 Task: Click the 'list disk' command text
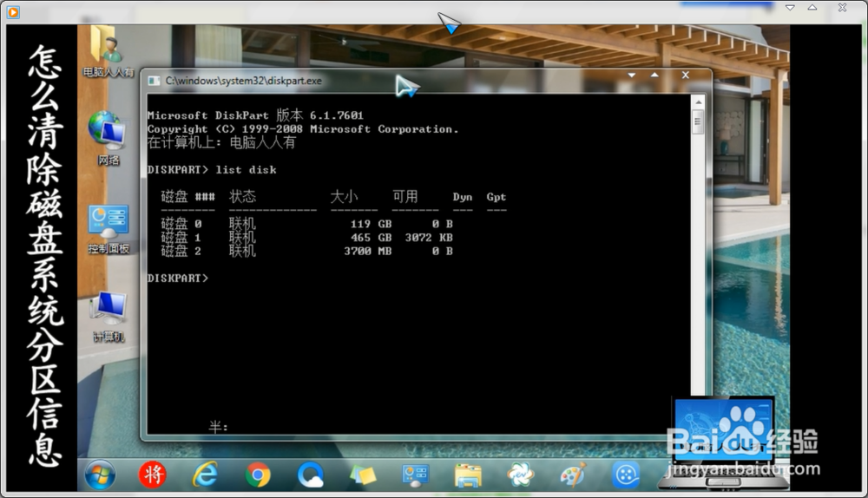[246, 170]
